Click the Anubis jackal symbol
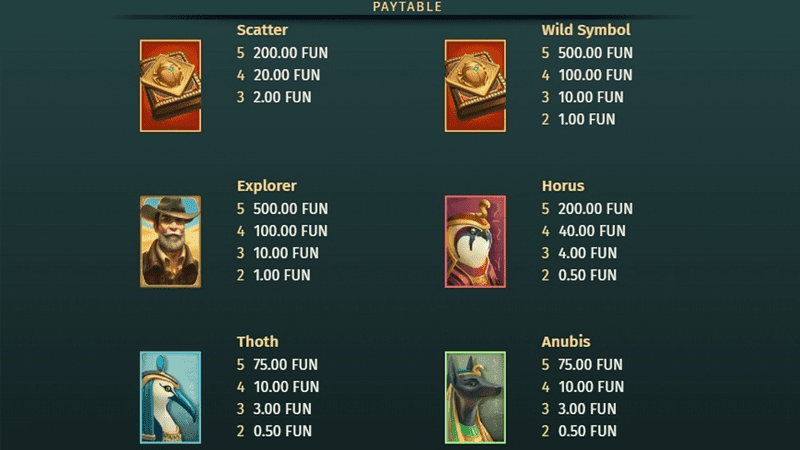The image size is (800, 450). 475,397
